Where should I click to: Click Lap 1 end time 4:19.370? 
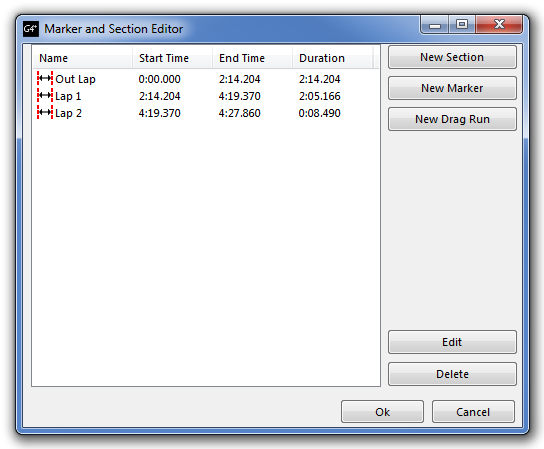click(x=239, y=96)
